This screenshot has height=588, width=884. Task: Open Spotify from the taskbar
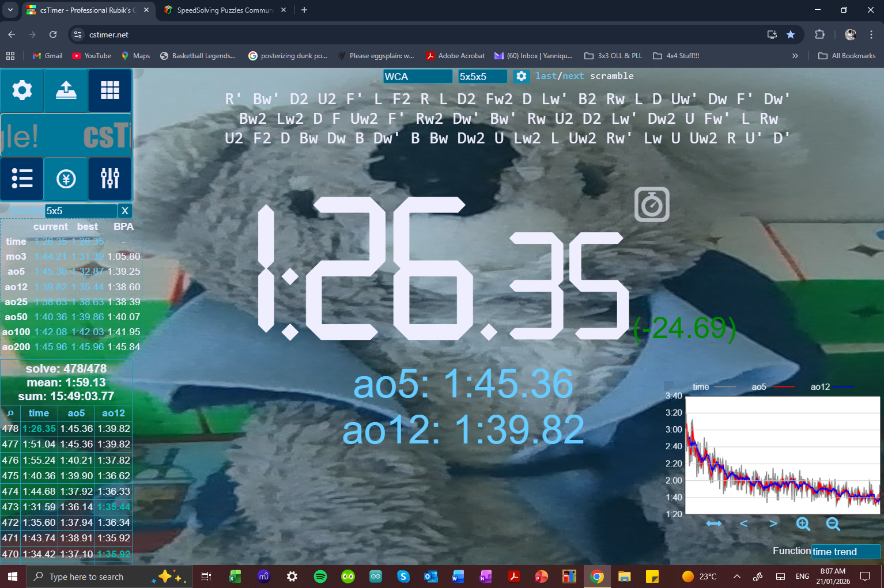coord(320,576)
